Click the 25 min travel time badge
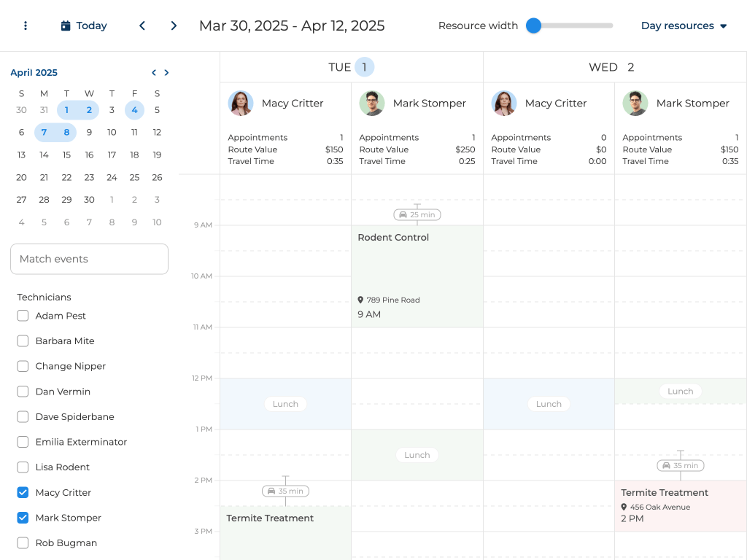 pos(417,214)
